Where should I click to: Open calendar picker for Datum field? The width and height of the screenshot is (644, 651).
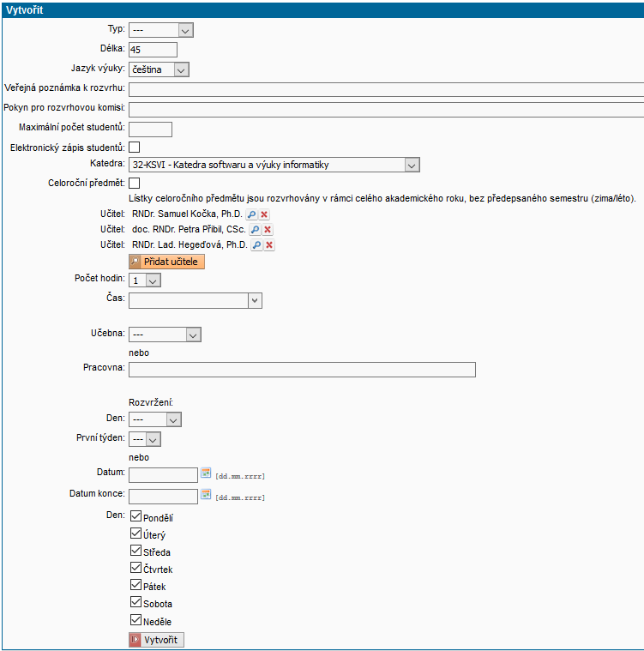206,473
